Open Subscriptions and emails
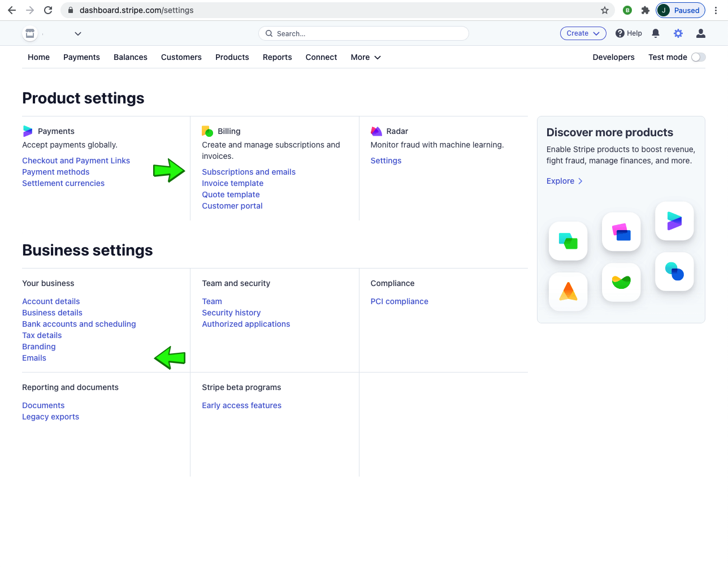The width and height of the screenshot is (728, 567). coord(249,172)
